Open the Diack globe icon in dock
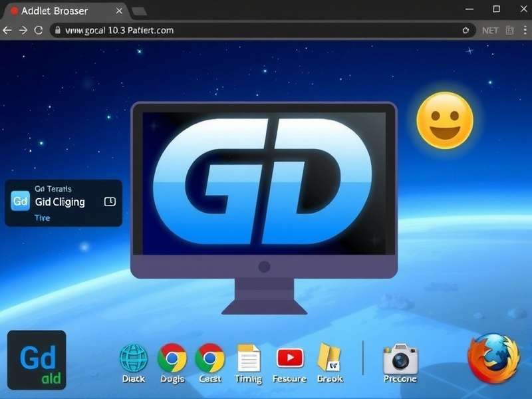532x399 pixels. [132, 358]
